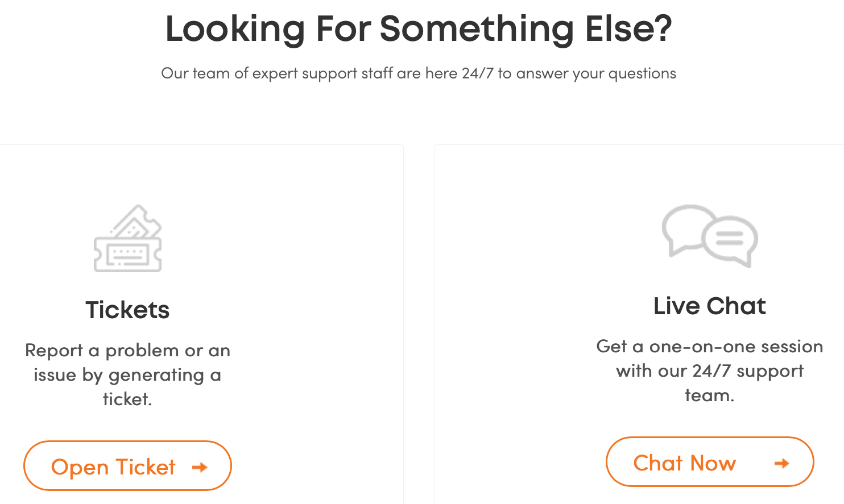Image resolution: width=844 pixels, height=504 pixels.
Task: Click the Live Chat heading
Action: point(710,306)
